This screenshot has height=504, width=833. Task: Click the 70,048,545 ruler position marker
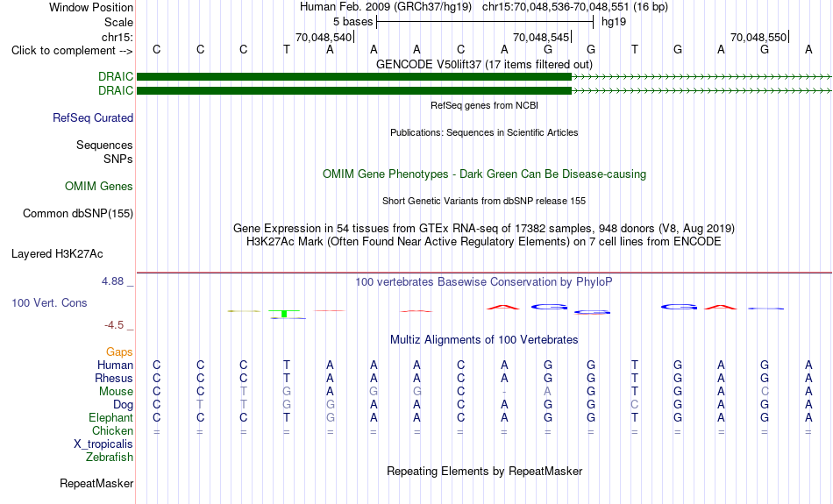(x=542, y=37)
